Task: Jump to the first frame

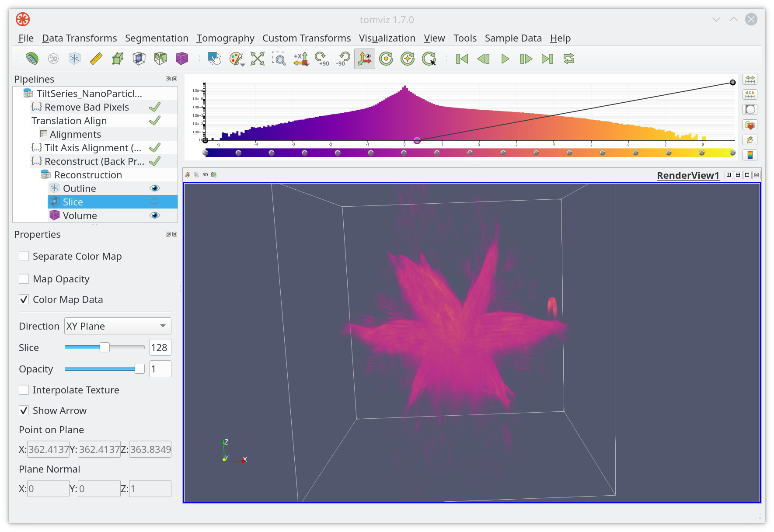Action: [x=462, y=59]
